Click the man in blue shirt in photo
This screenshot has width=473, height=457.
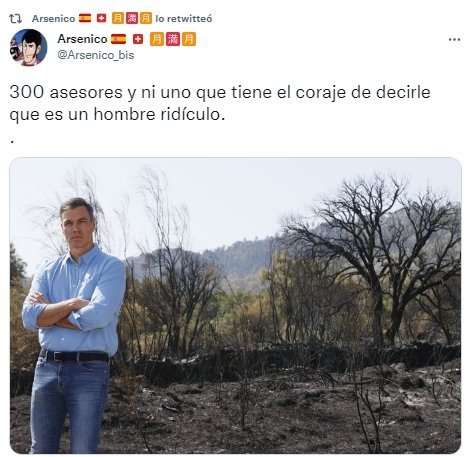pyautogui.click(x=74, y=325)
